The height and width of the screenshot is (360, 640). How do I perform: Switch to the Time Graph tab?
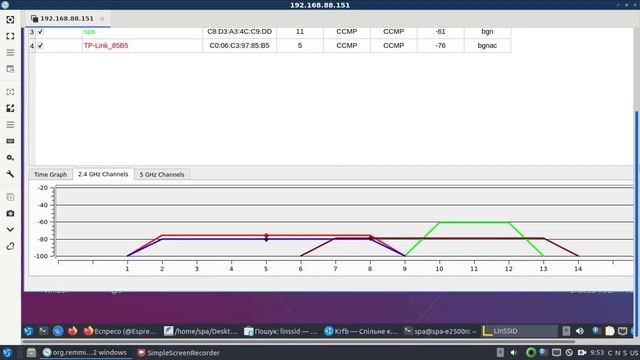click(x=50, y=174)
